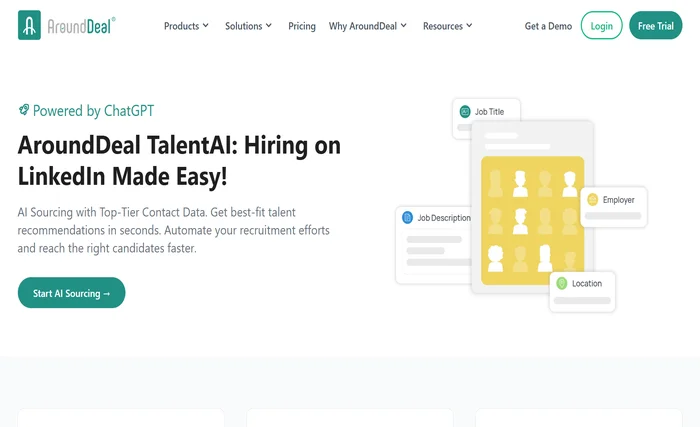Click the 'AI Sourcing with Top-Tier Contact Data' paragraph

(174, 230)
